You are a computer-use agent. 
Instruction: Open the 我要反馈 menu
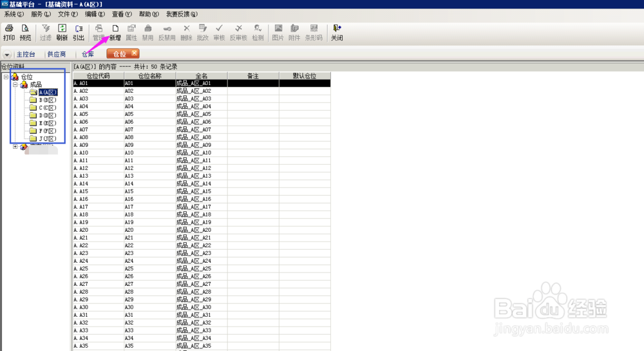182,14
